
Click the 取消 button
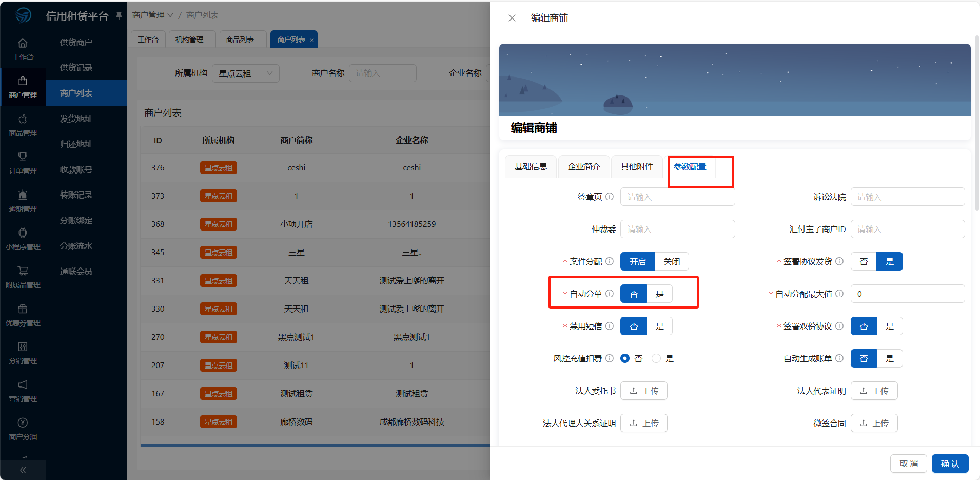tap(909, 464)
